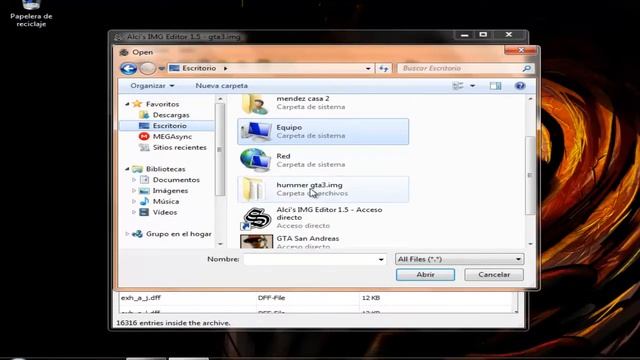The height and width of the screenshot is (360, 640).
Task: Collapse the Bibliotecas group
Action: (127, 169)
